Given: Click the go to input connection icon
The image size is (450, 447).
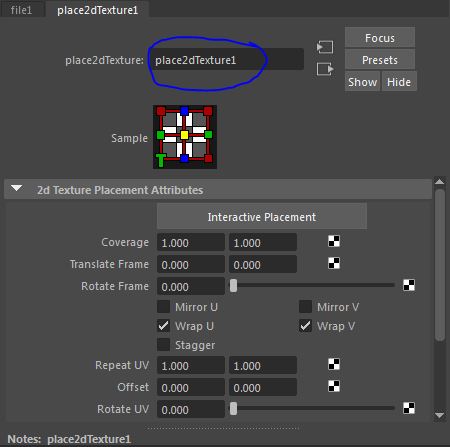Looking at the screenshot, I should pos(325,47).
